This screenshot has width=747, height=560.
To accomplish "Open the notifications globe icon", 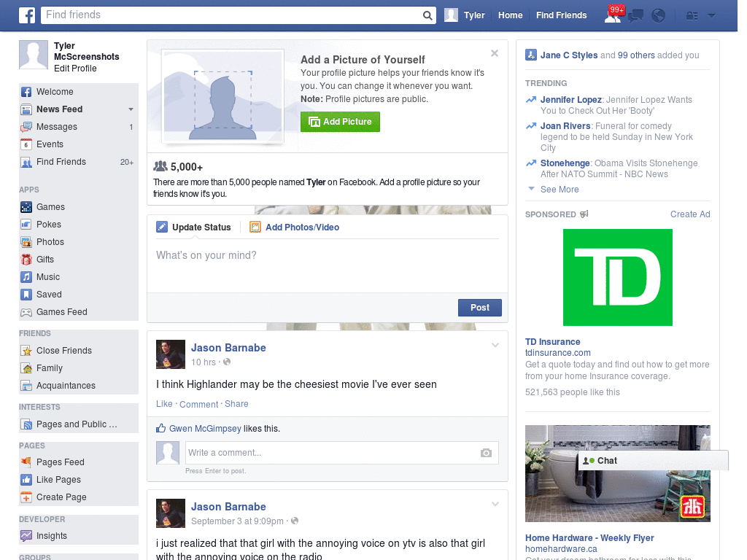I will point(659,16).
